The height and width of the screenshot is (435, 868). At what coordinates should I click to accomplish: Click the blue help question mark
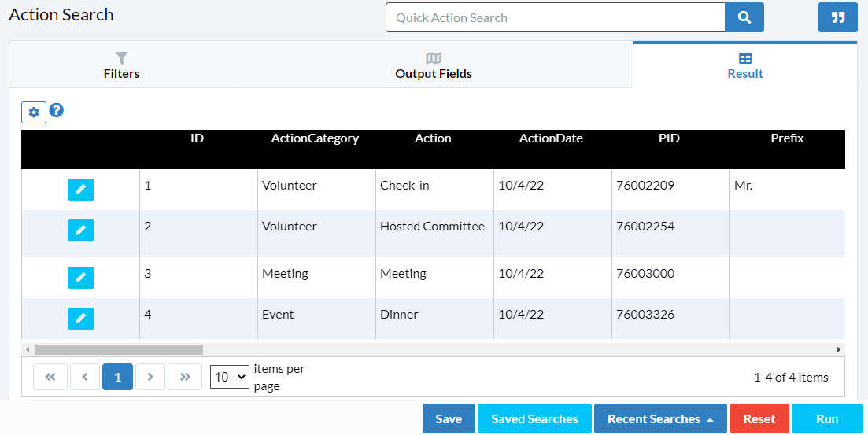pos(57,110)
